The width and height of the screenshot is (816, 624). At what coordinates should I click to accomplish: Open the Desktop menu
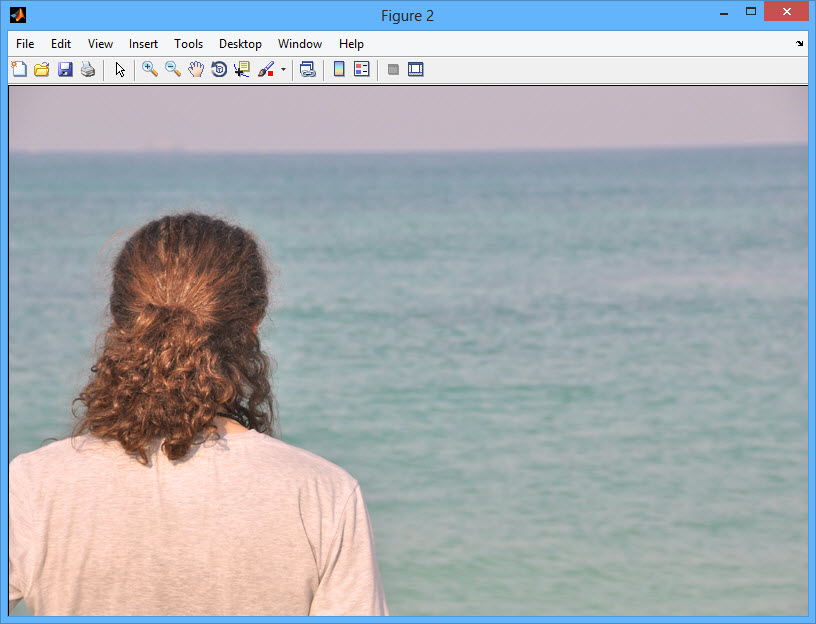coord(240,44)
